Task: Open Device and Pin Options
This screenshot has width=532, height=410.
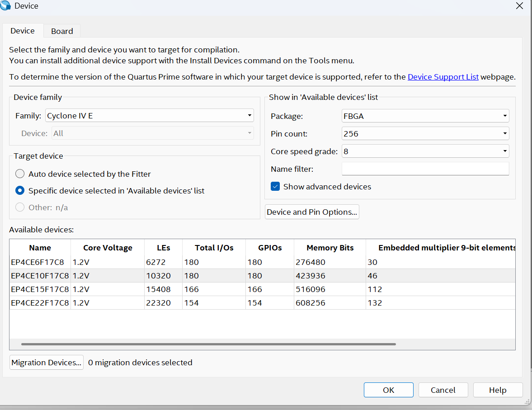Action: [312, 212]
